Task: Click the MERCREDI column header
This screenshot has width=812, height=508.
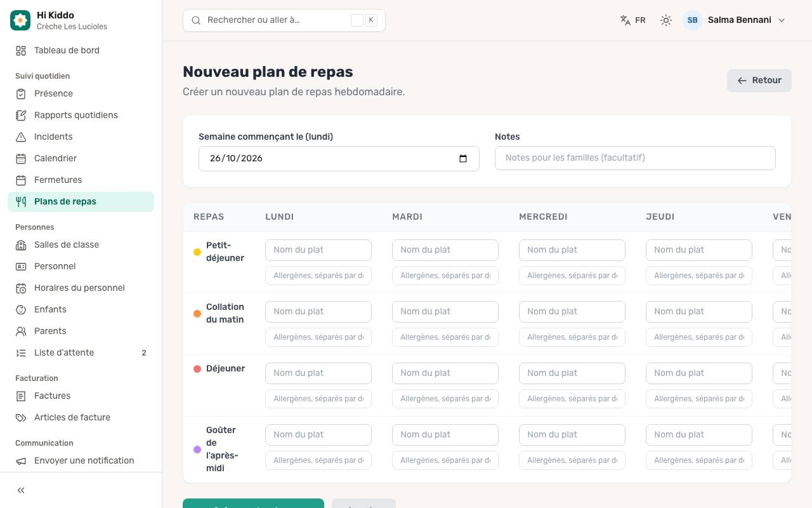Action: (x=543, y=217)
